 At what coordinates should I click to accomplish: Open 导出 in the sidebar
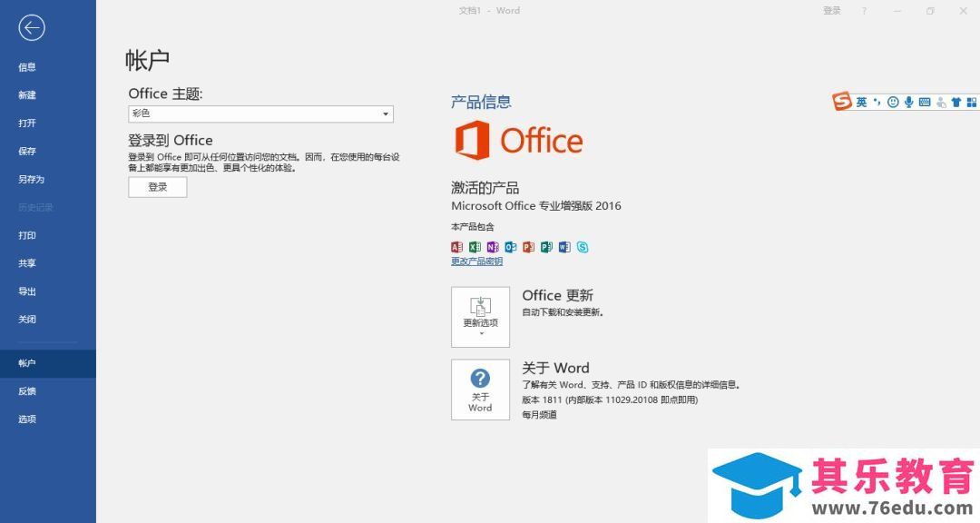(27, 291)
